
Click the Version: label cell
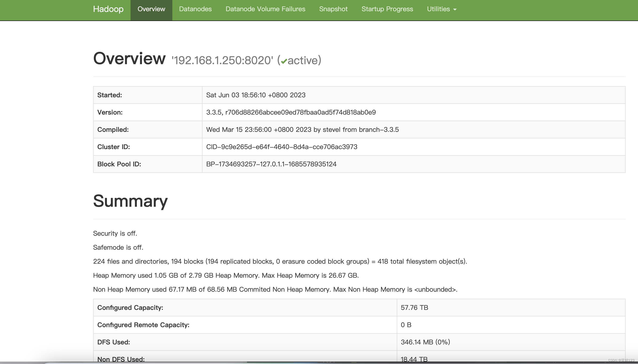148,112
